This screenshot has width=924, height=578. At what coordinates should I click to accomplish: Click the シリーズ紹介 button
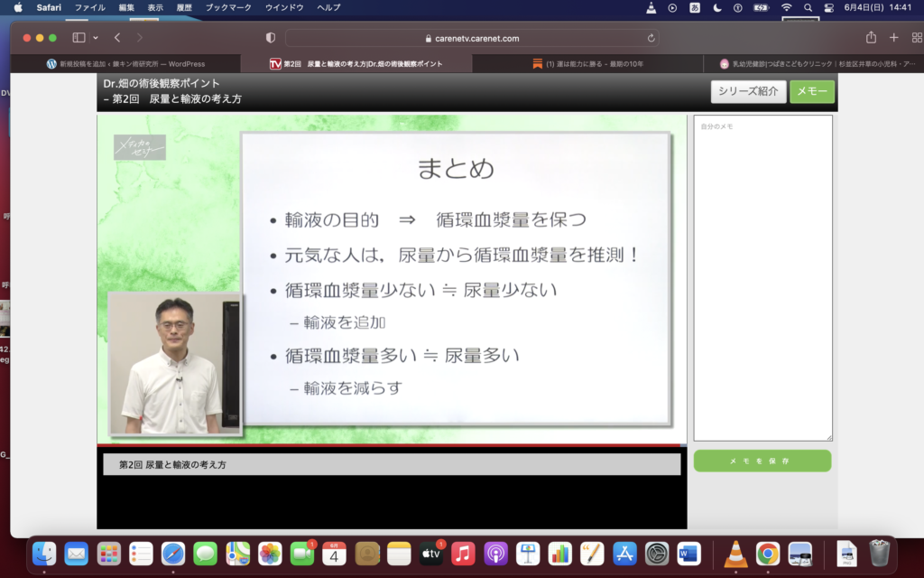pos(748,91)
